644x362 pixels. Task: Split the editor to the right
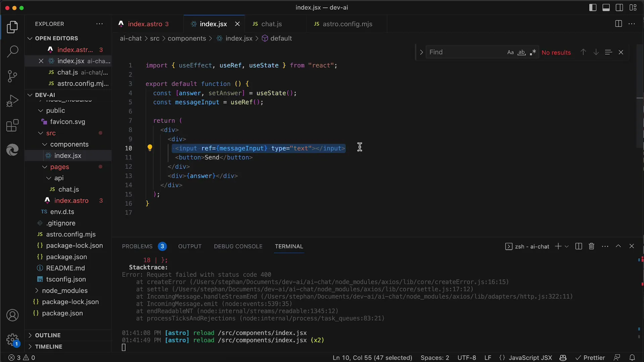[618, 24]
